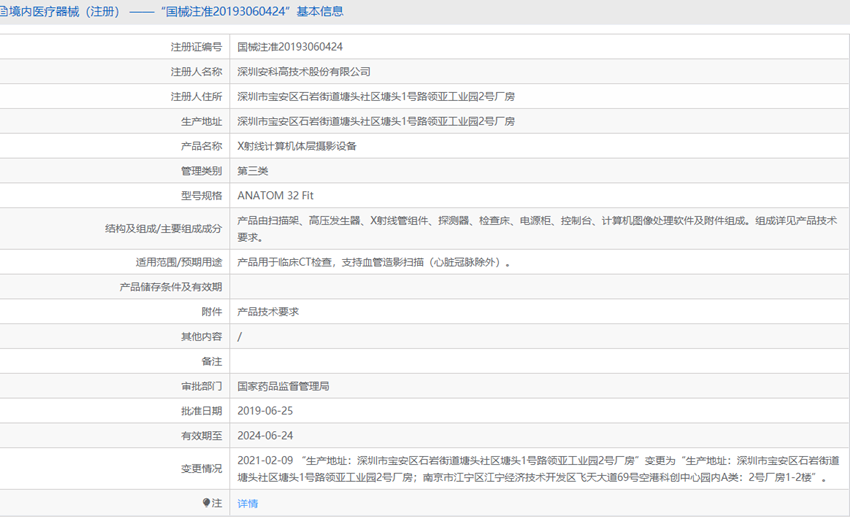Screen dimensions: 850x518
Task: Click expiry date 2024-06-24
Action: point(265,436)
